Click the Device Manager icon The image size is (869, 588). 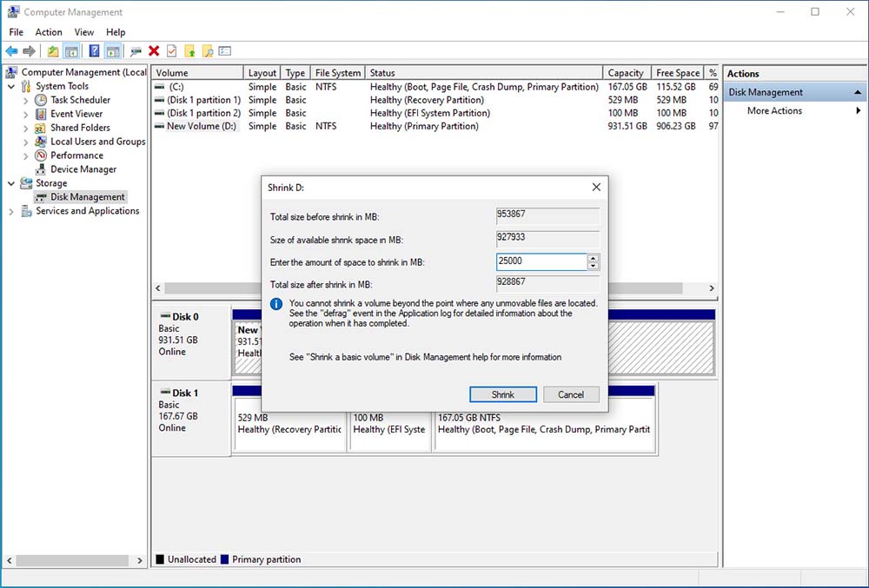pos(42,169)
